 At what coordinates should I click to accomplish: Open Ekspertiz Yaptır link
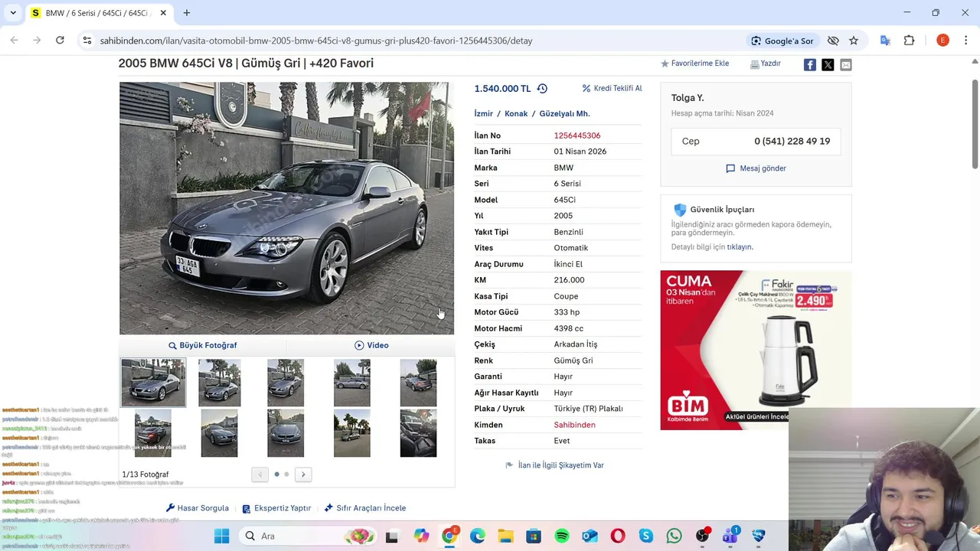(x=276, y=508)
